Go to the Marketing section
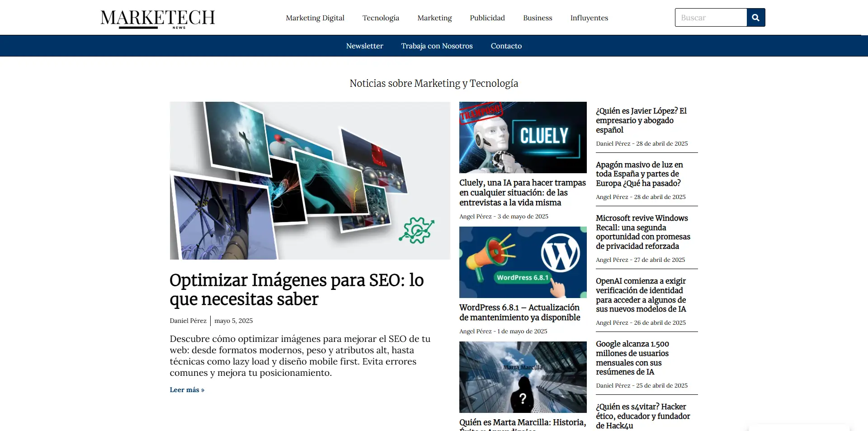Viewport: 868px width, 431px height. point(434,18)
